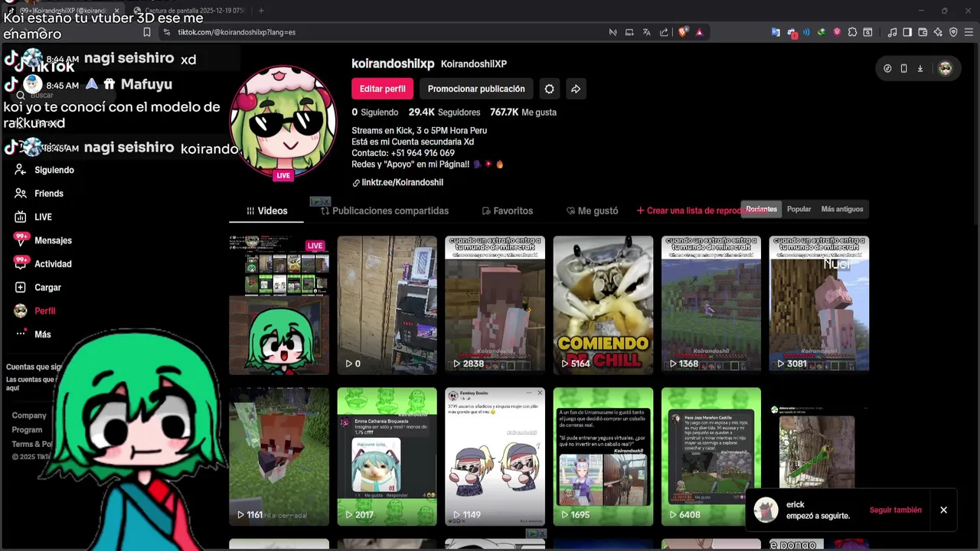This screenshot has height=551, width=980.
Task: Open the Leo AI sparkle icon
Action: 938,32
